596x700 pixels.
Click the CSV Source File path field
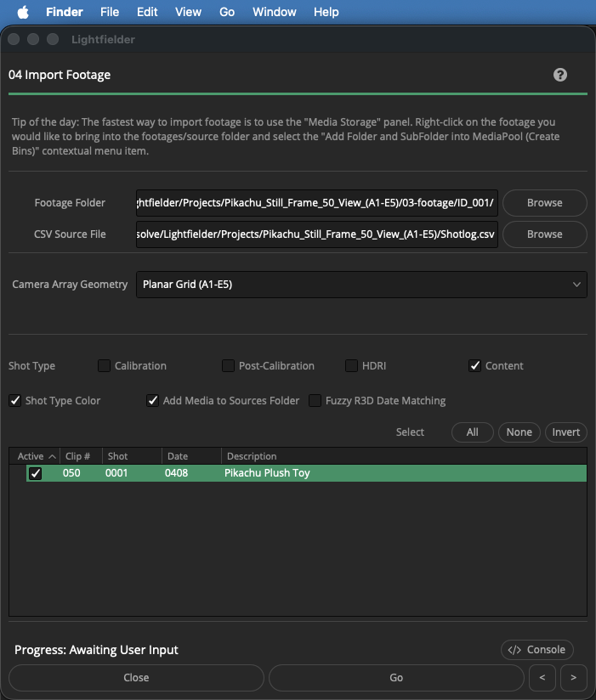coord(317,234)
